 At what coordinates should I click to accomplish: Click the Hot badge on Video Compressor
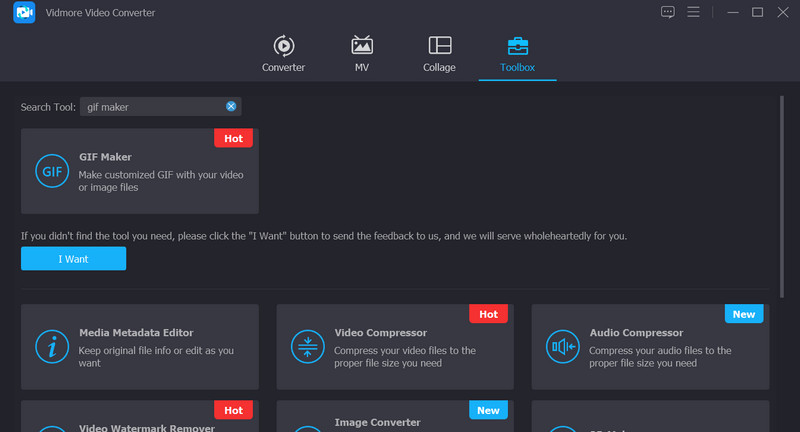click(488, 314)
